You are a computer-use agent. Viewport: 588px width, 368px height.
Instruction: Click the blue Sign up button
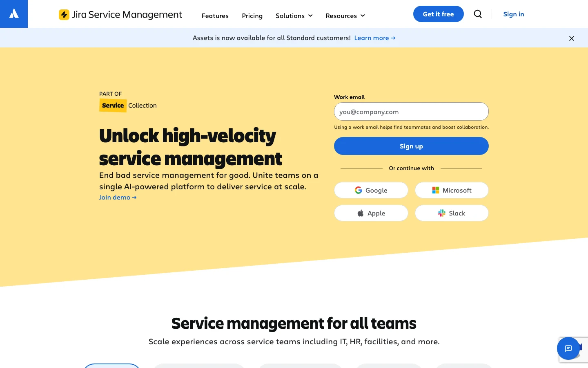pos(411,146)
